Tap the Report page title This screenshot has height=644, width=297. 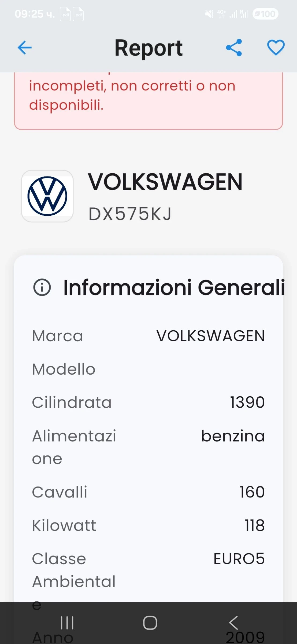[x=148, y=48]
